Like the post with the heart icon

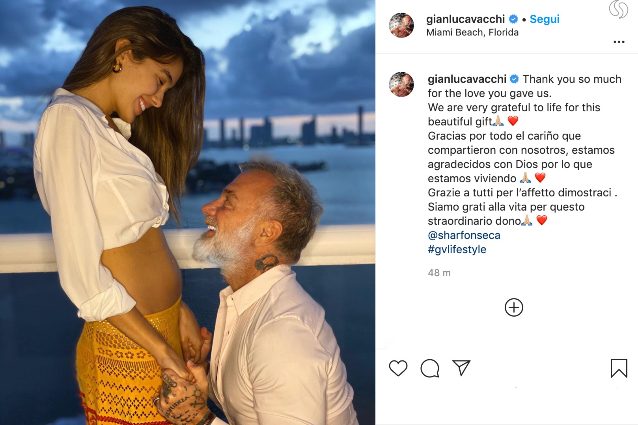click(398, 368)
